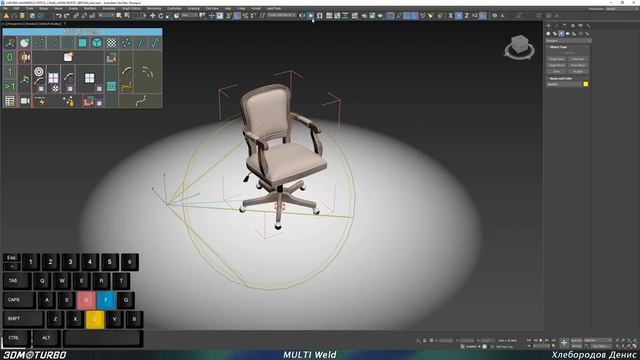640x360 pixels.
Task: Open the light type category dropdown
Action: (x=569, y=41)
